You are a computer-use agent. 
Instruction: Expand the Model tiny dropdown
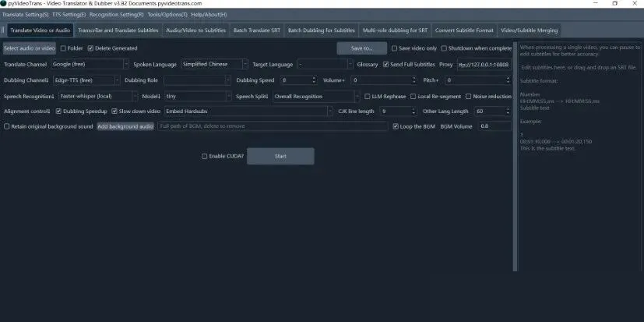click(198, 96)
